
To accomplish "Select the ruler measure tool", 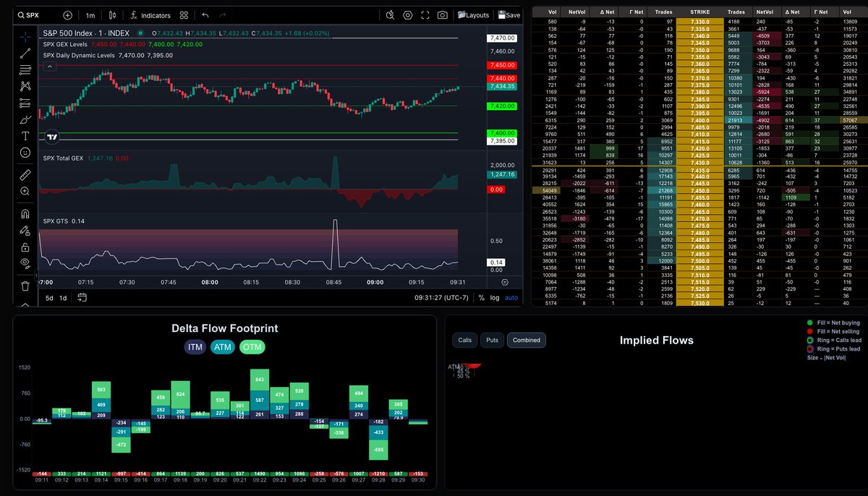I will [25, 174].
